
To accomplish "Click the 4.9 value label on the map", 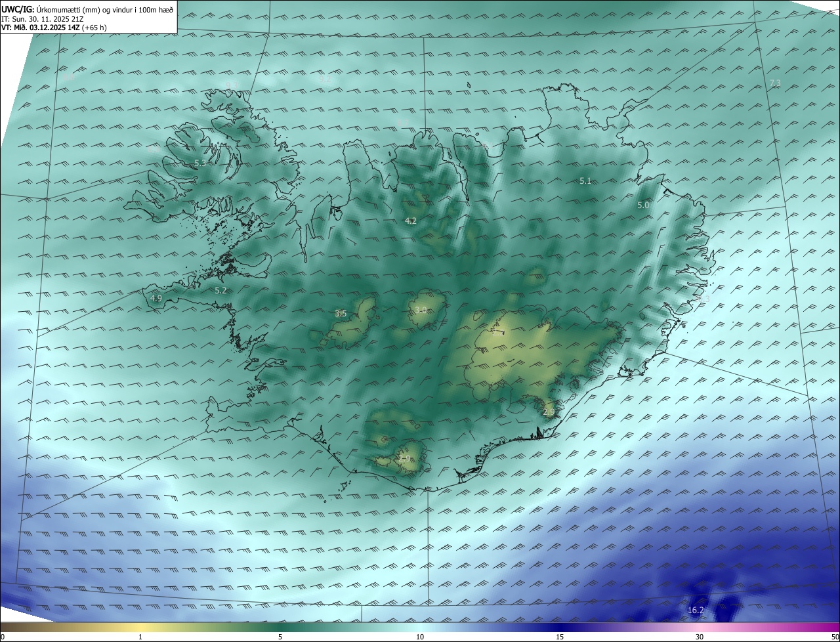I will click(156, 298).
